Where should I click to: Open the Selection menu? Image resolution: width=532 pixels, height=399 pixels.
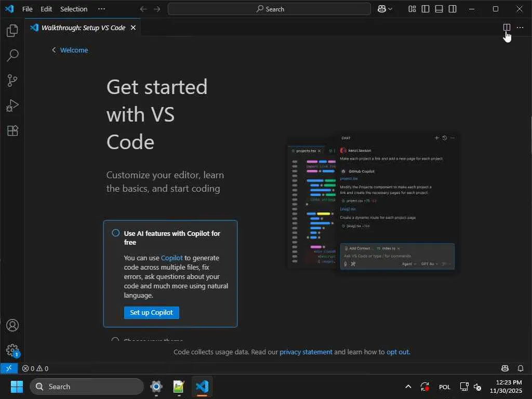pyautogui.click(x=74, y=9)
